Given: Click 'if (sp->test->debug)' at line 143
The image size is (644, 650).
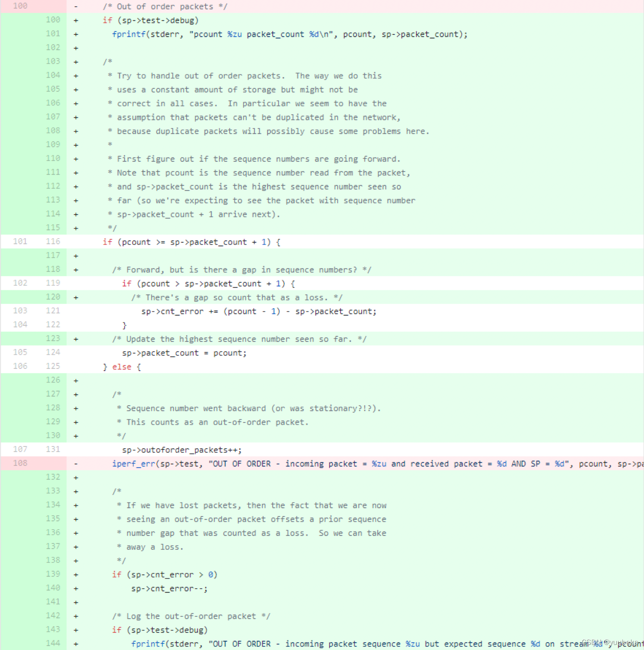Looking at the screenshot, I should tap(160, 630).
